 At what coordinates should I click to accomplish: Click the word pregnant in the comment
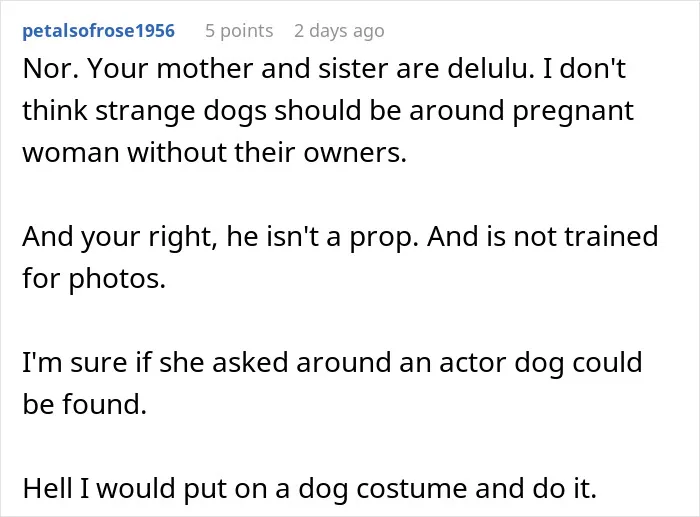point(573,112)
